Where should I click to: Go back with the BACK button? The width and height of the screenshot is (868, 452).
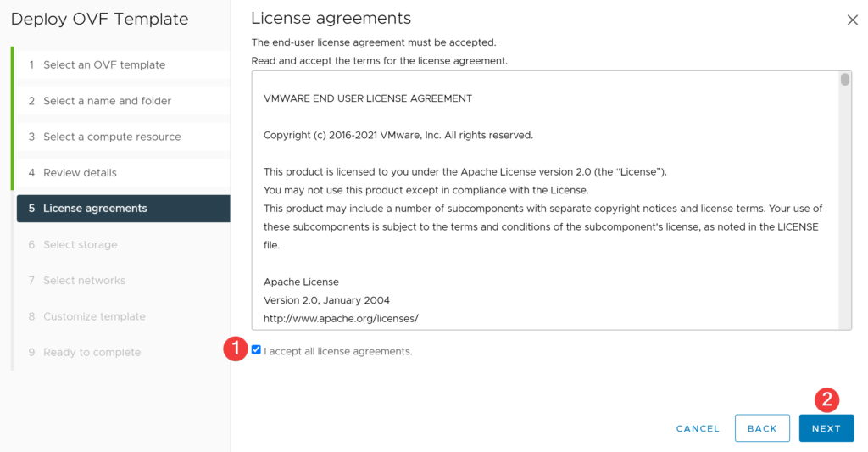[x=762, y=428]
